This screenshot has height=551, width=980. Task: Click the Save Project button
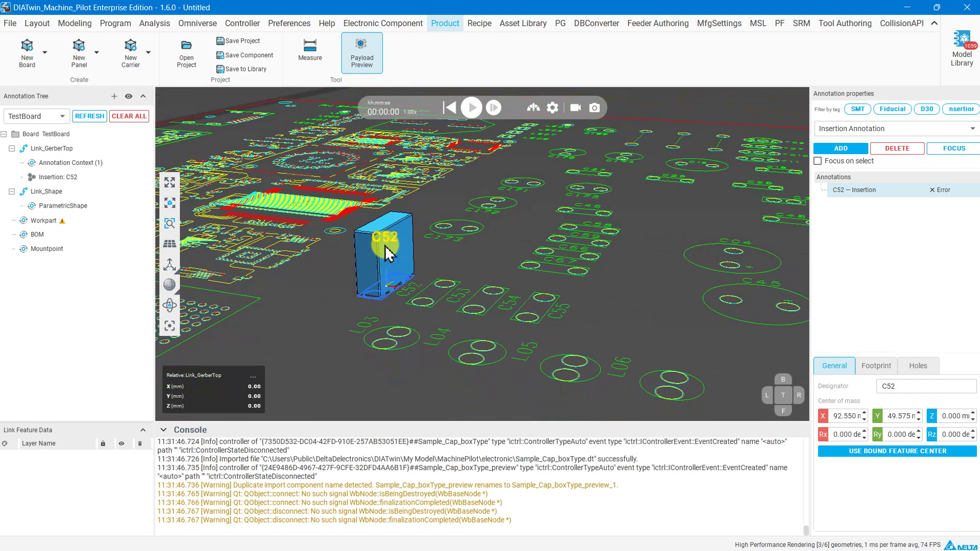click(238, 41)
